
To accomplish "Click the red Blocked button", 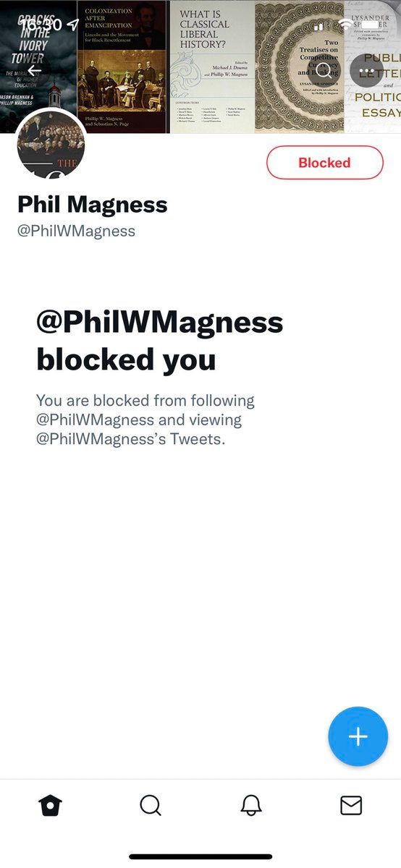I will 325,163.
